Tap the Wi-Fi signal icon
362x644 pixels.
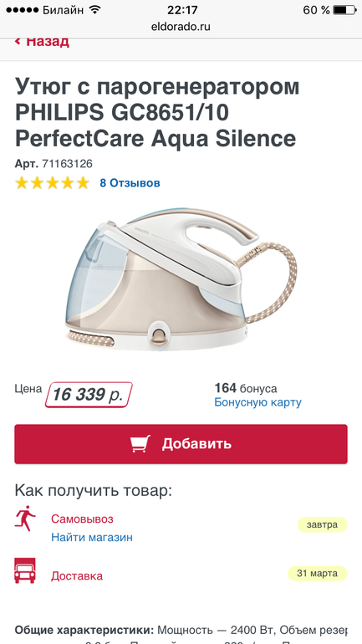point(94,10)
